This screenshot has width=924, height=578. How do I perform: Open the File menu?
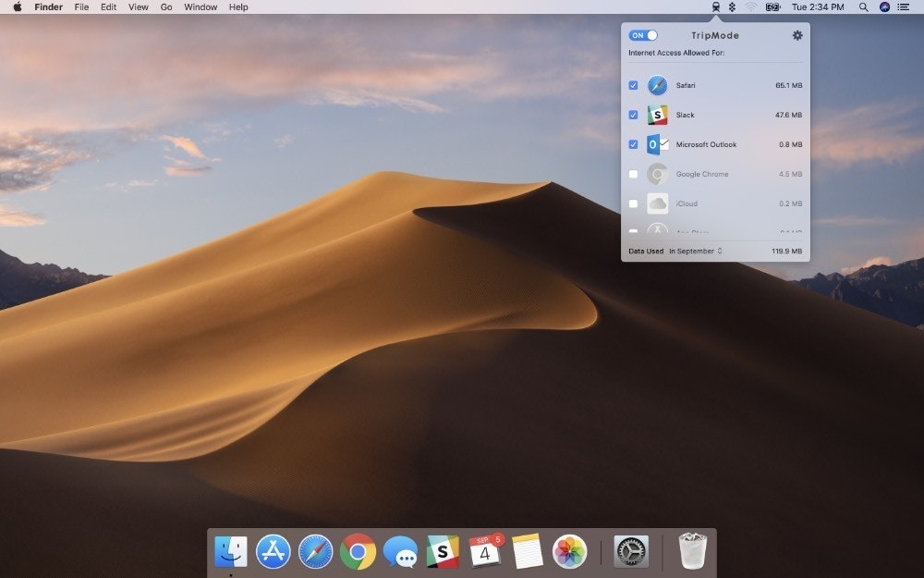[x=81, y=6]
